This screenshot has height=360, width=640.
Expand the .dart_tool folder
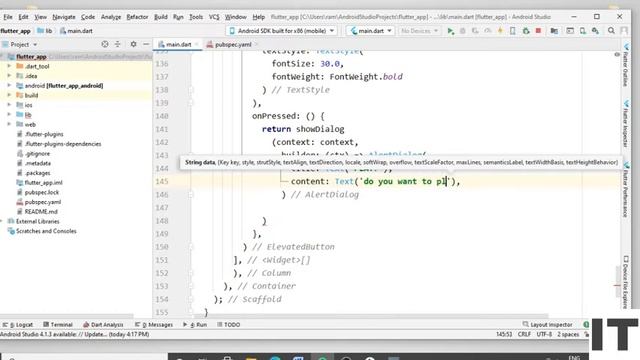(9, 66)
